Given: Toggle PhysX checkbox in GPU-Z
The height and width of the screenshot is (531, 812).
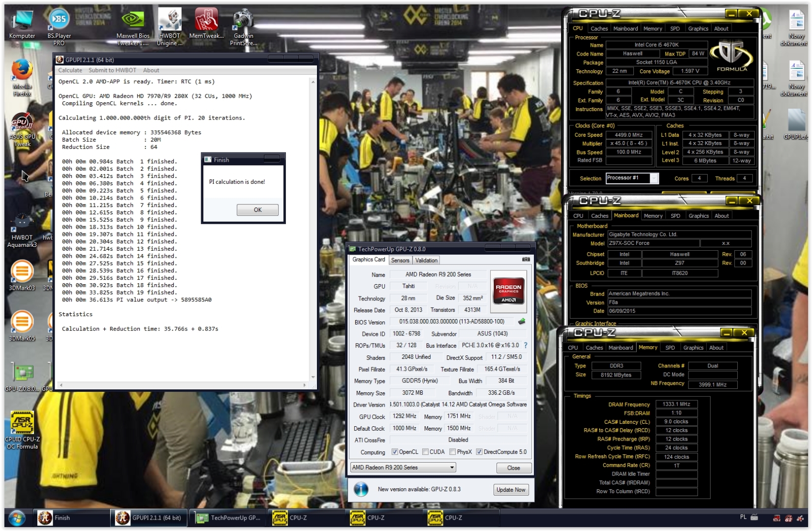Looking at the screenshot, I should (452, 452).
